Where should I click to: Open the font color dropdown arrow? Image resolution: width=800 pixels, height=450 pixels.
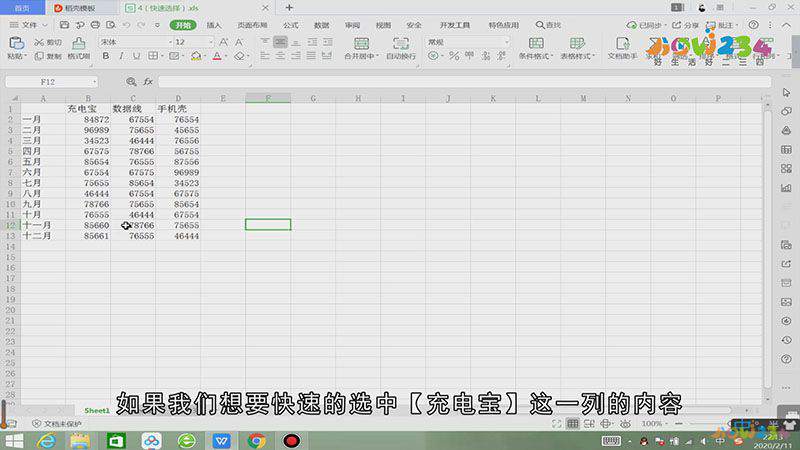[226, 57]
